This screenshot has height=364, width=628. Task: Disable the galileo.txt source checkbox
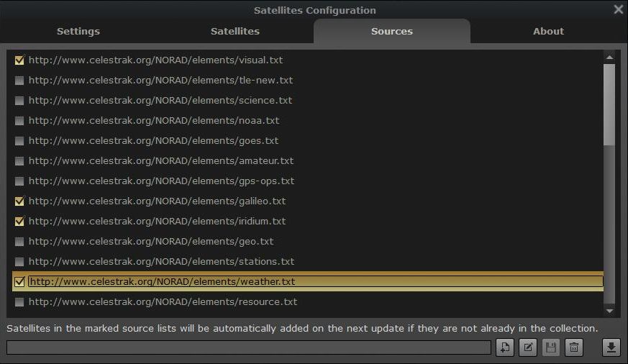point(19,201)
